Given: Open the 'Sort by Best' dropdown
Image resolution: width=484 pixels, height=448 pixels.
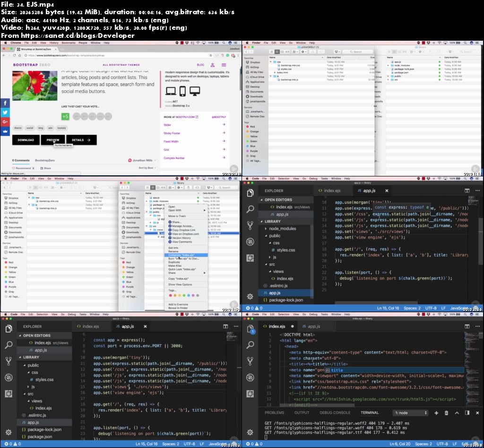Looking at the screenshot, I should 147,168.
